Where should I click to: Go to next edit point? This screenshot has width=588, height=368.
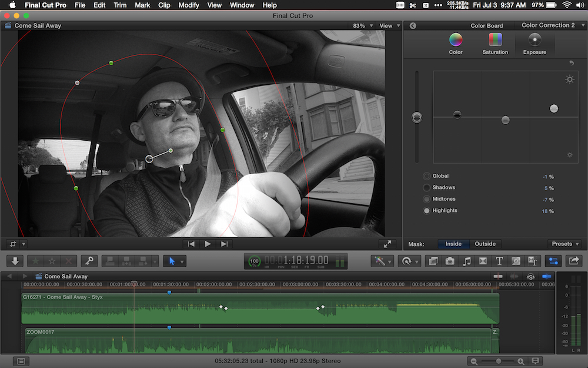pos(224,244)
